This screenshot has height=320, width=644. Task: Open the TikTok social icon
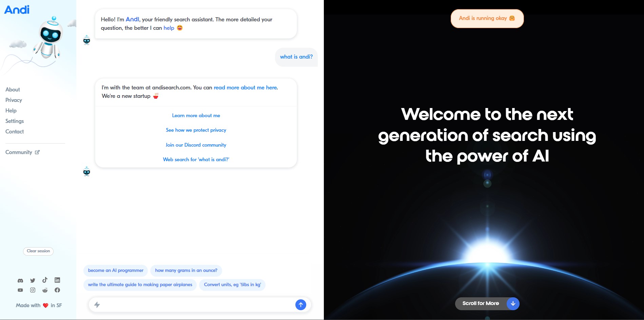[45, 280]
